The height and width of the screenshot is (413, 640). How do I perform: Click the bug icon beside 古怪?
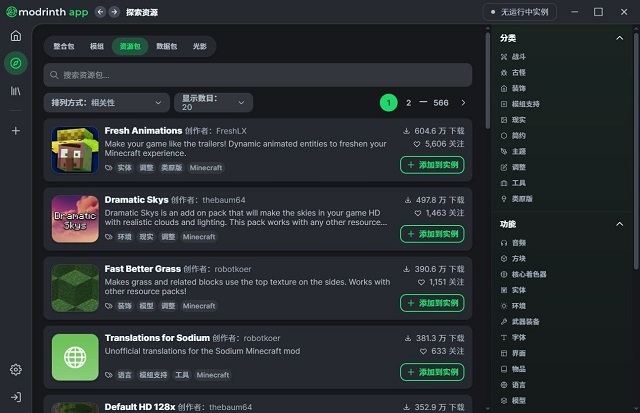point(504,73)
